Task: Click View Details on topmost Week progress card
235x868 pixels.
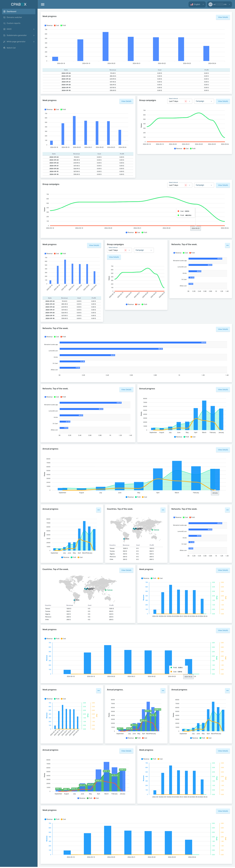Action: pos(223,17)
